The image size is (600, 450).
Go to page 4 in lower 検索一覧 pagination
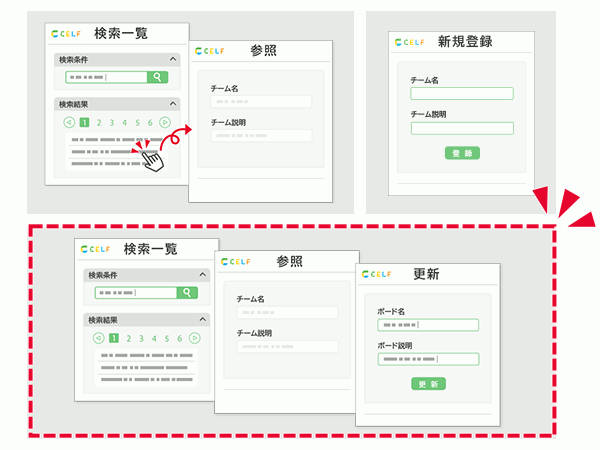154,339
